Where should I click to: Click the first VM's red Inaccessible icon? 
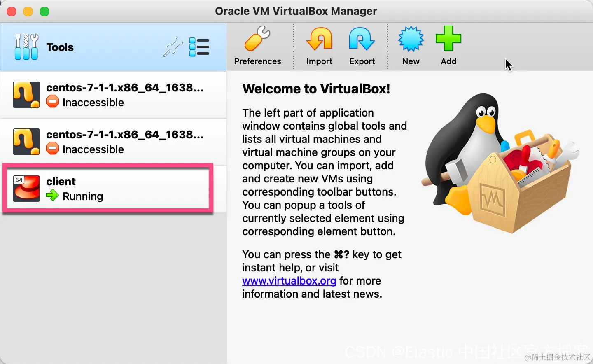click(x=52, y=101)
